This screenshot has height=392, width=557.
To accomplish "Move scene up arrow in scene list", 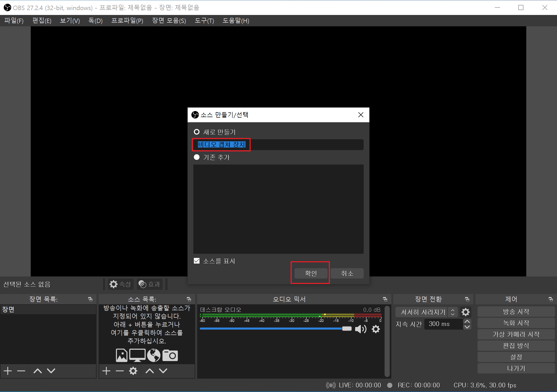I will 38,371.
